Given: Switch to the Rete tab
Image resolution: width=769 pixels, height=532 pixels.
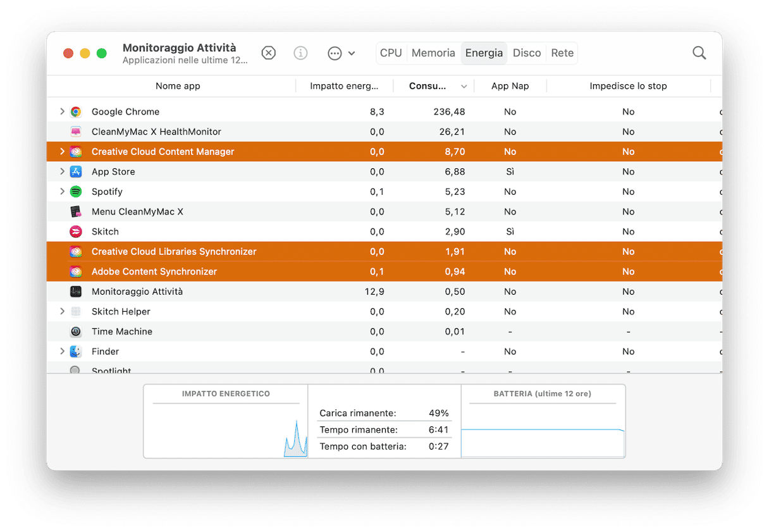Looking at the screenshot, I should click(x=562, y=53).
